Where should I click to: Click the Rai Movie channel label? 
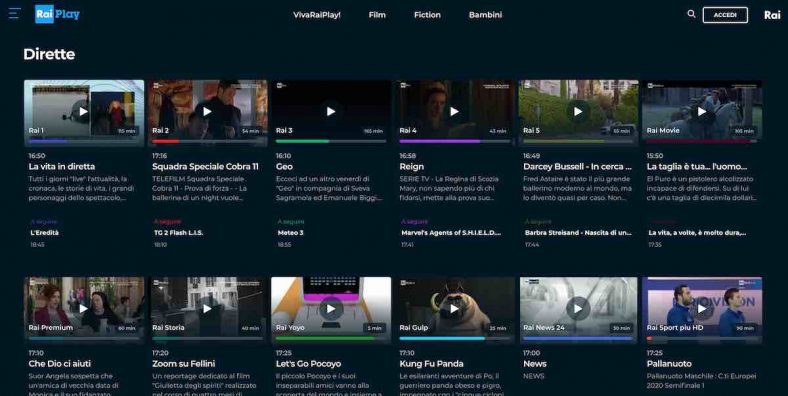(663, 130)
